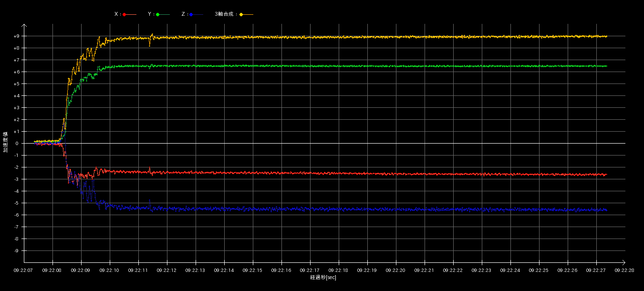Click the 経過秒[sec] horizontal axis title
This screenshot has width=644, height=291.
click(x=323, y=278)
